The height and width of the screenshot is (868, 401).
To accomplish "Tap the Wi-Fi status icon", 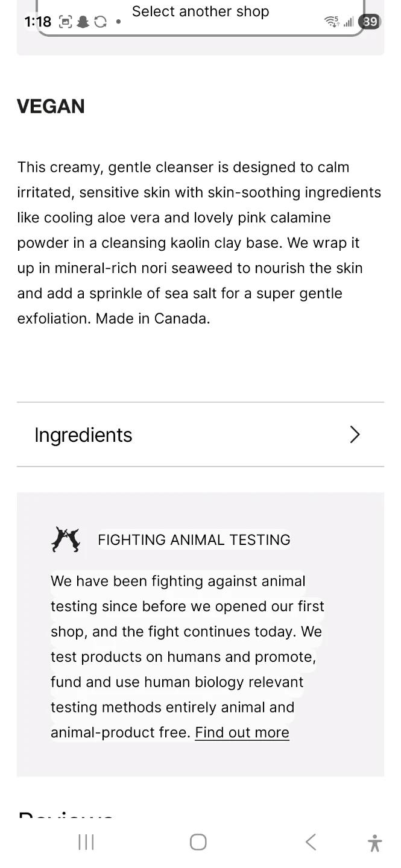I will [332, 22].
